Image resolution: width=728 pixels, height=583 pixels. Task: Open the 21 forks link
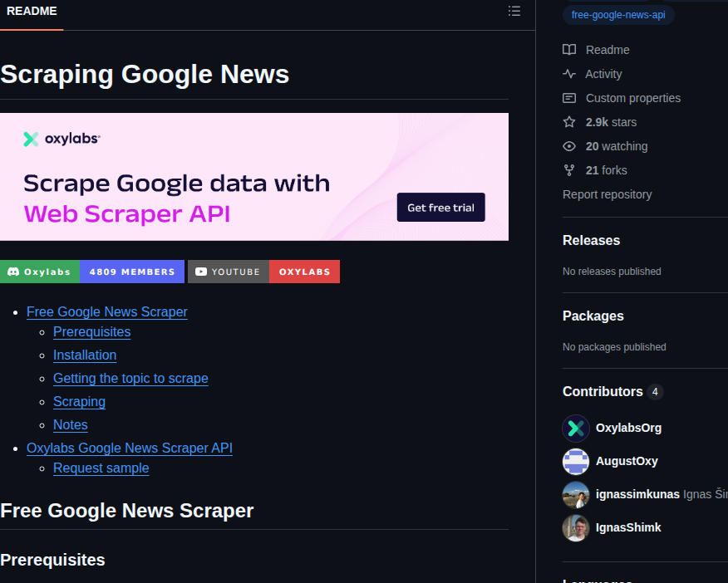click(x=607, y=170)
